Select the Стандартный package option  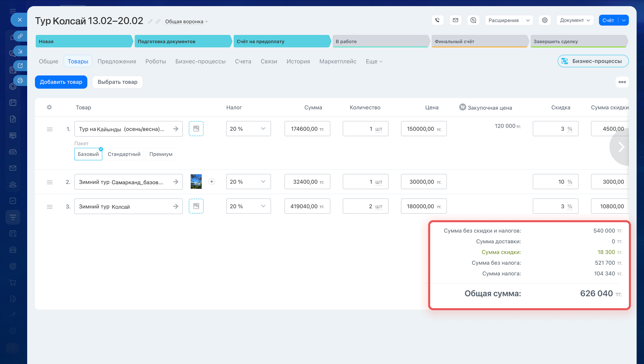click(x=124, y=154)
